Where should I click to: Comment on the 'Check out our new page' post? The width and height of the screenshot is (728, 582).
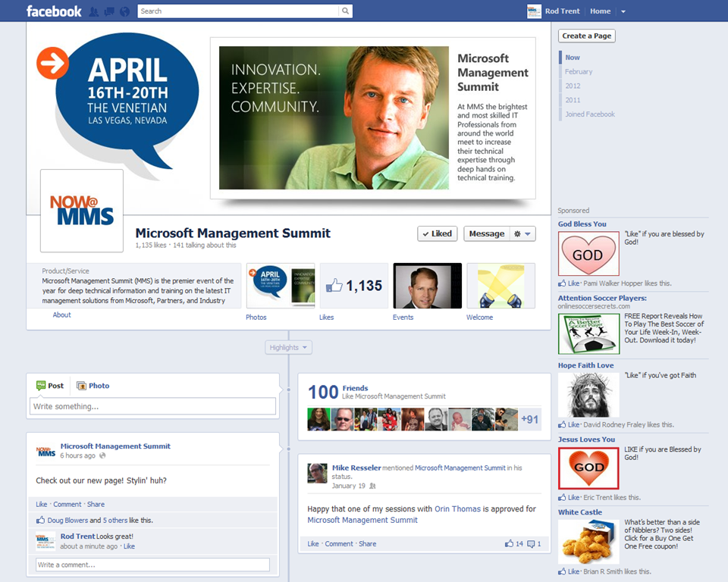tap(67, 505)
